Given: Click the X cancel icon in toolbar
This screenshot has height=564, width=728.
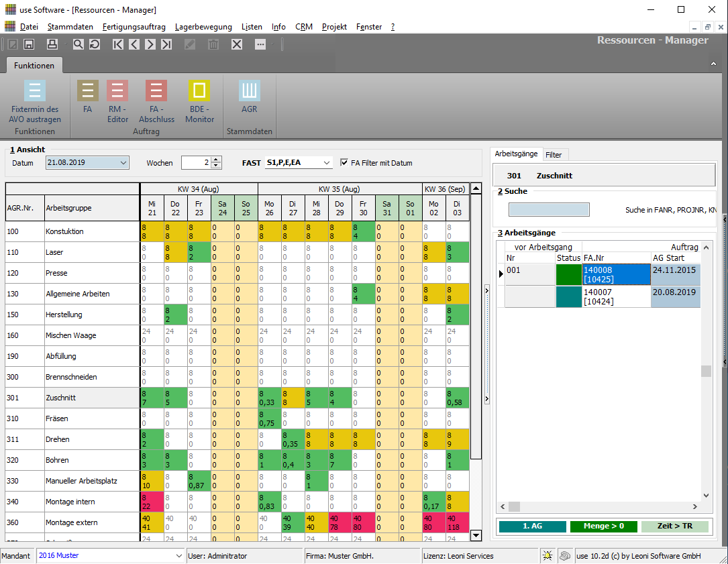Looking at the screenshot, I should [x=237, y=44].
